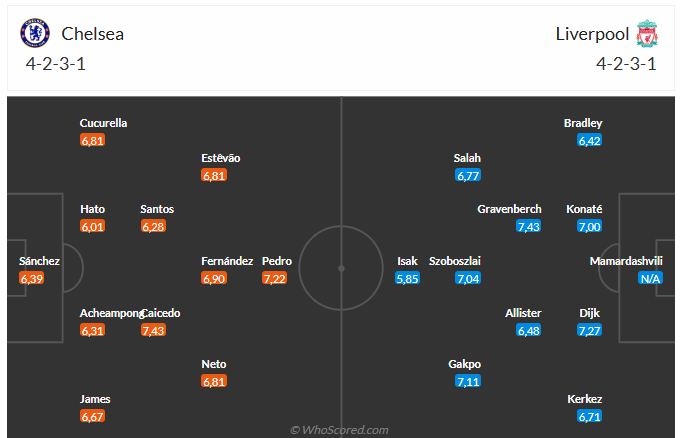Select goalkeeper Sánchez's player name
This screenshot has width=681, height=438.
pos(40,261)
